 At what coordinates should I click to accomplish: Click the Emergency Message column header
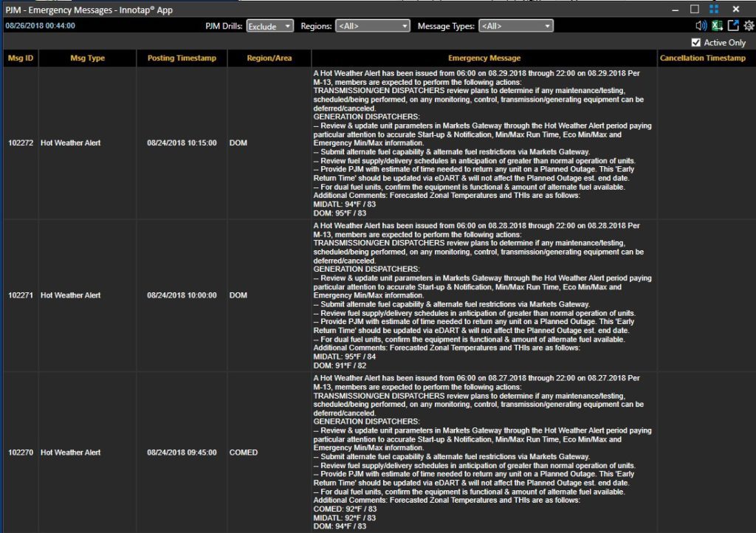tap(484, 58)
